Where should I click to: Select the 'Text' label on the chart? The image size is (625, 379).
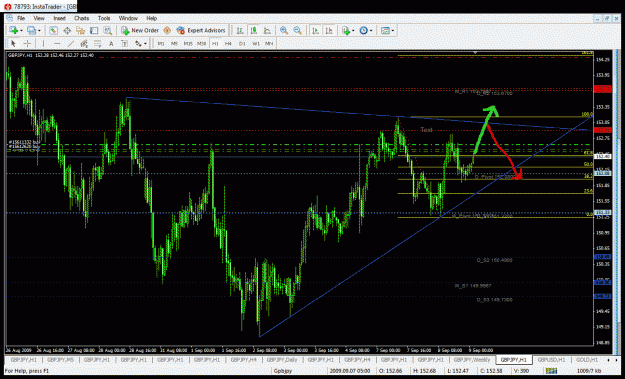click(426, 130)
